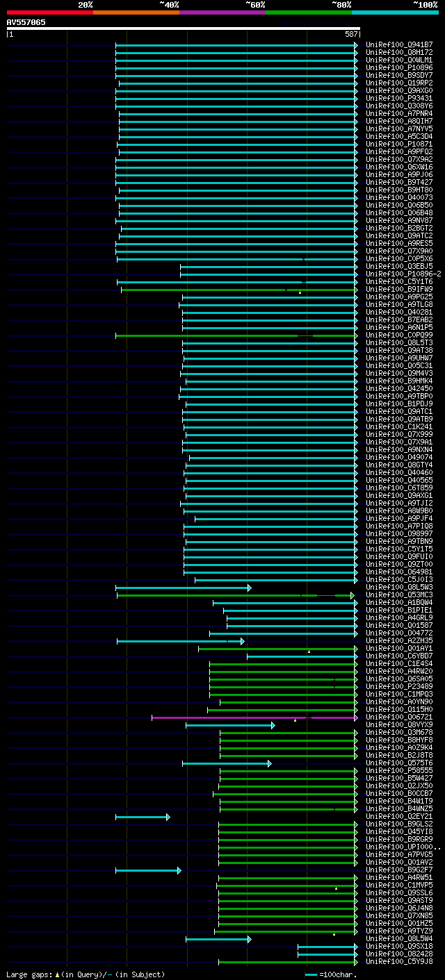445x980 pixels.
Task: Click the short cyan bar for UniRef100_Q2EY21
Action: (143, 817)
